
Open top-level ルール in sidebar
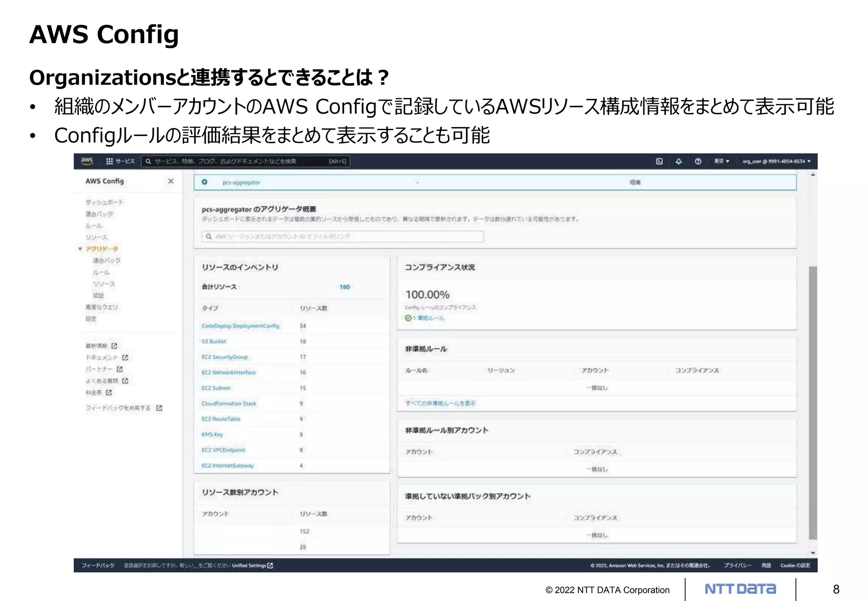coord(94,225)
